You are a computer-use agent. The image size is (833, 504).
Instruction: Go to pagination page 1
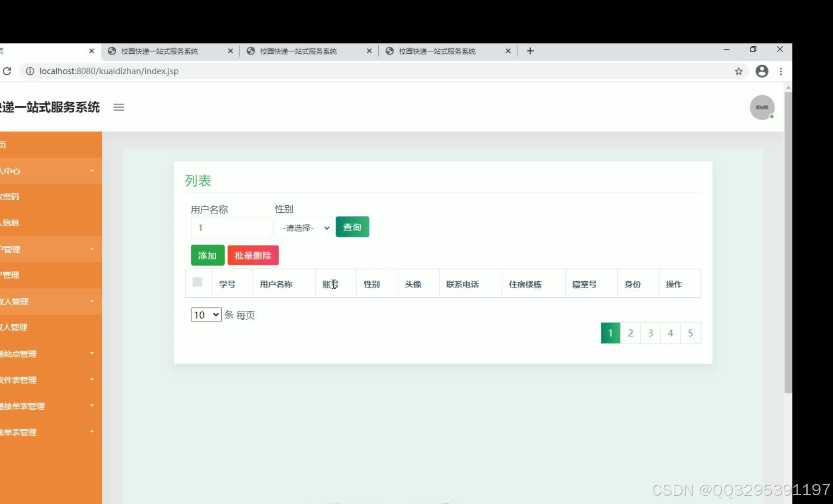610,333
